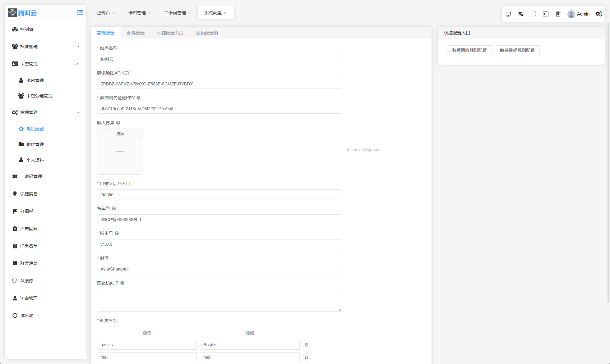Click the help icon beside 微信域名检测KEY

[139, 98]
